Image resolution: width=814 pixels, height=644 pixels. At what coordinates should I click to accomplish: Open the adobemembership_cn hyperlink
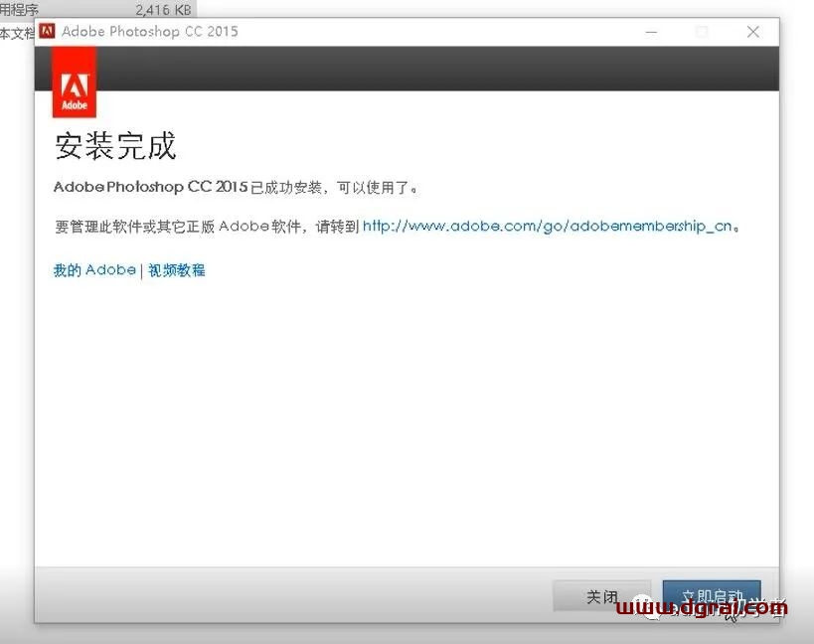coord(548,227)
